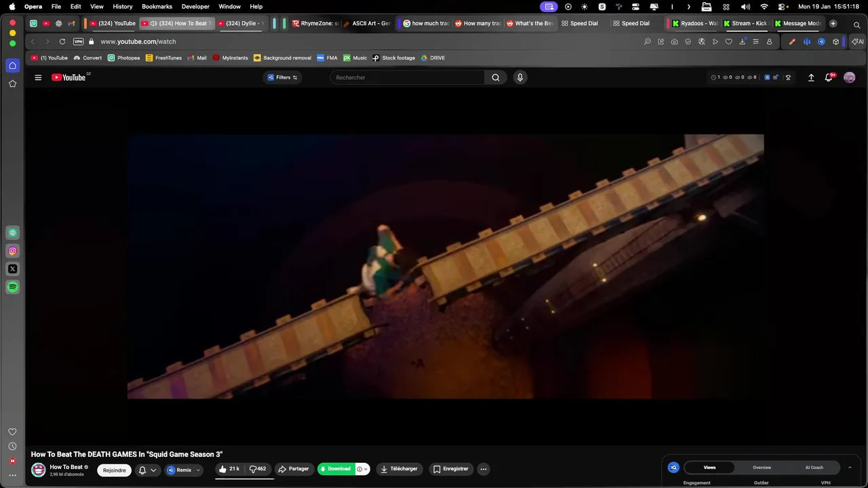Viewport: 868px width, 488px height.
Task: Open the Filters dropdown near search
Action: coord(283,77)
